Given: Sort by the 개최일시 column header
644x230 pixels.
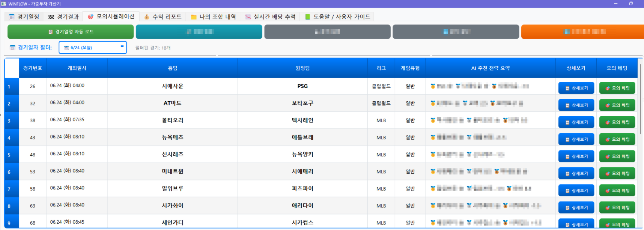Looking at the screenshot, I should pyautogui.click(x=77, y=68).
